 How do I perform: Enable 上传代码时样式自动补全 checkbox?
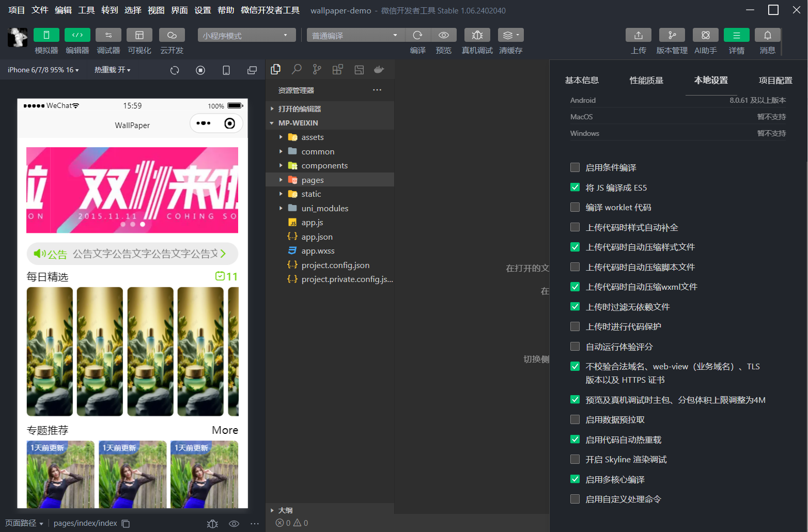click(x=575, y=227)
